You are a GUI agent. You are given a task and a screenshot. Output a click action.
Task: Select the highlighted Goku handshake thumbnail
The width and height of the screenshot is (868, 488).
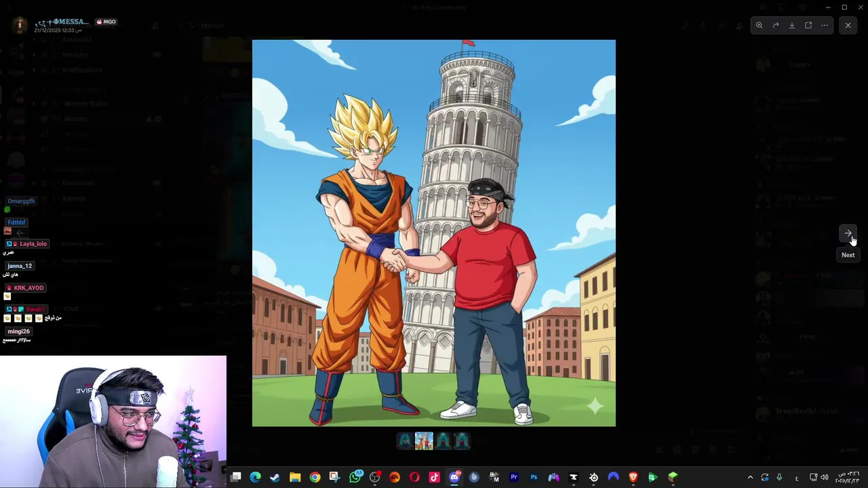424,441
